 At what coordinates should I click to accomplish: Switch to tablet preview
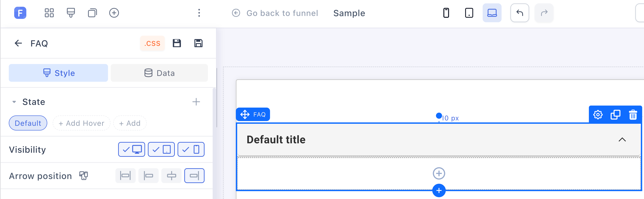click(469, 13)
